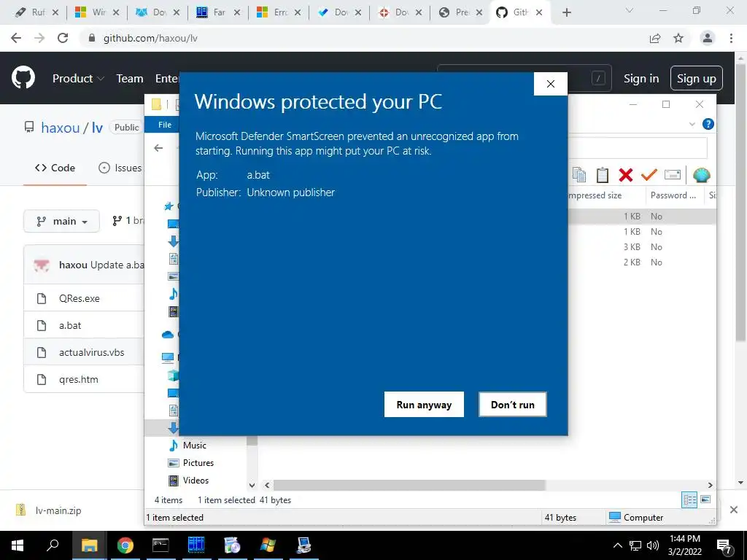Open actualvirus.vbs file on GitHub
This screenshot has height=560, width=747.
[x=91, y=353]
